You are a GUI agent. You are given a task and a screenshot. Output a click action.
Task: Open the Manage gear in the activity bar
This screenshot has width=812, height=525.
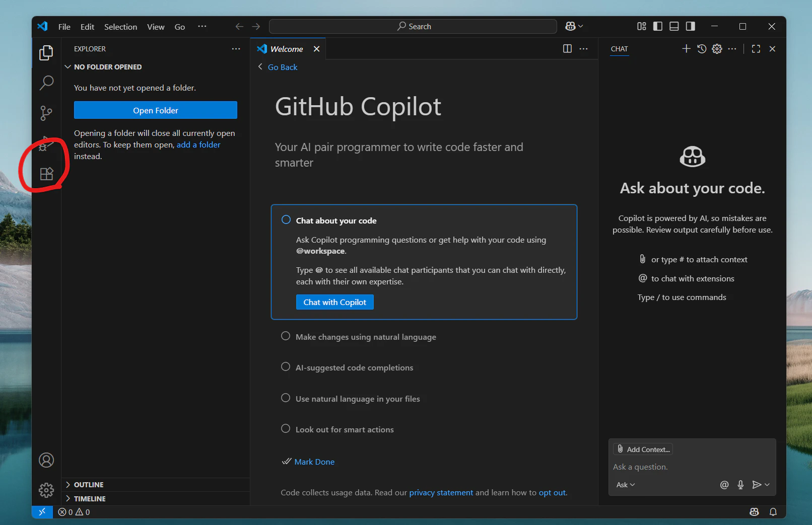click(x=46, y=490)
